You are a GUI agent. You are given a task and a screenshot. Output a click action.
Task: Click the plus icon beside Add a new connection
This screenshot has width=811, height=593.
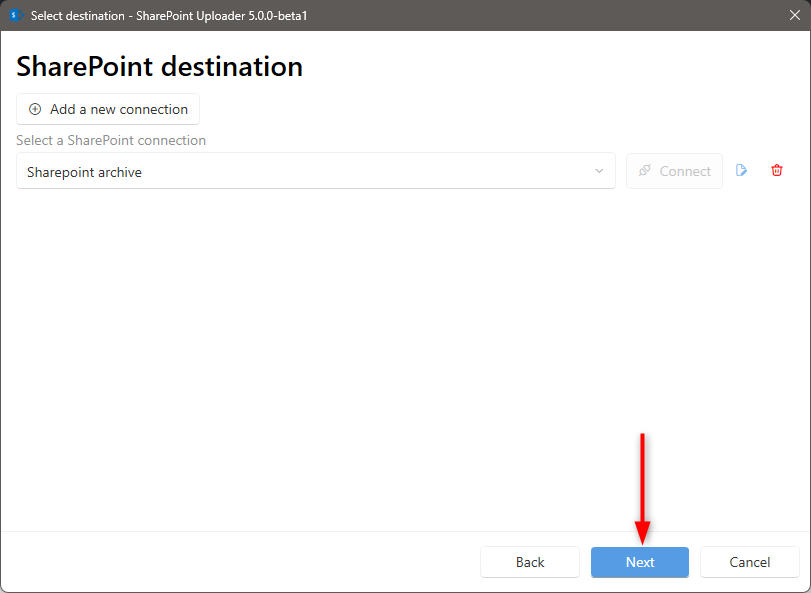coord(35,109)
